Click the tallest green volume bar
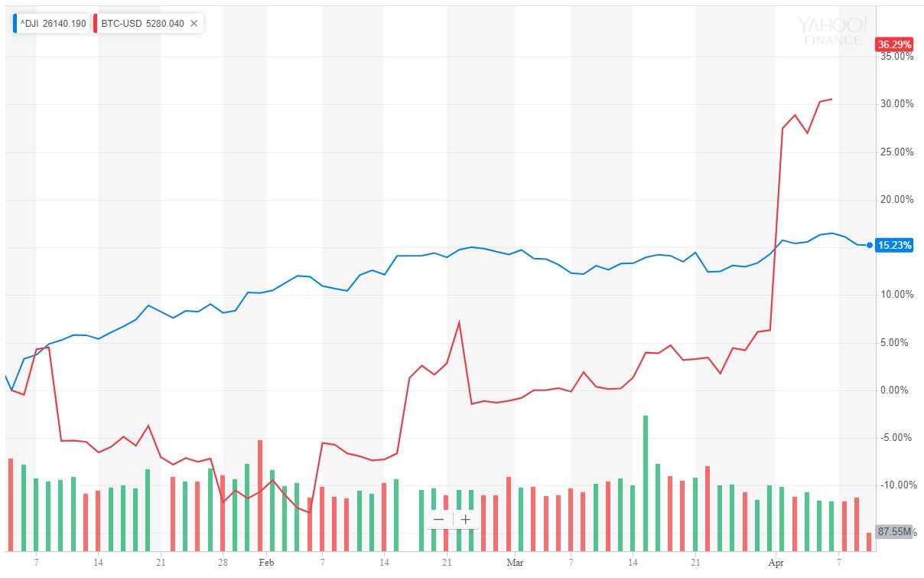Screen dimensions: 924x578 (x=646, y=482)
